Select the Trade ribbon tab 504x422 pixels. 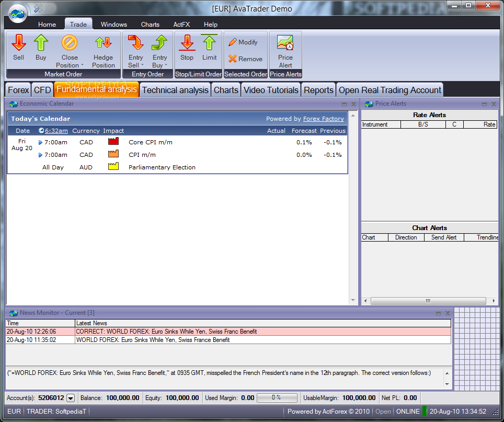78,25
